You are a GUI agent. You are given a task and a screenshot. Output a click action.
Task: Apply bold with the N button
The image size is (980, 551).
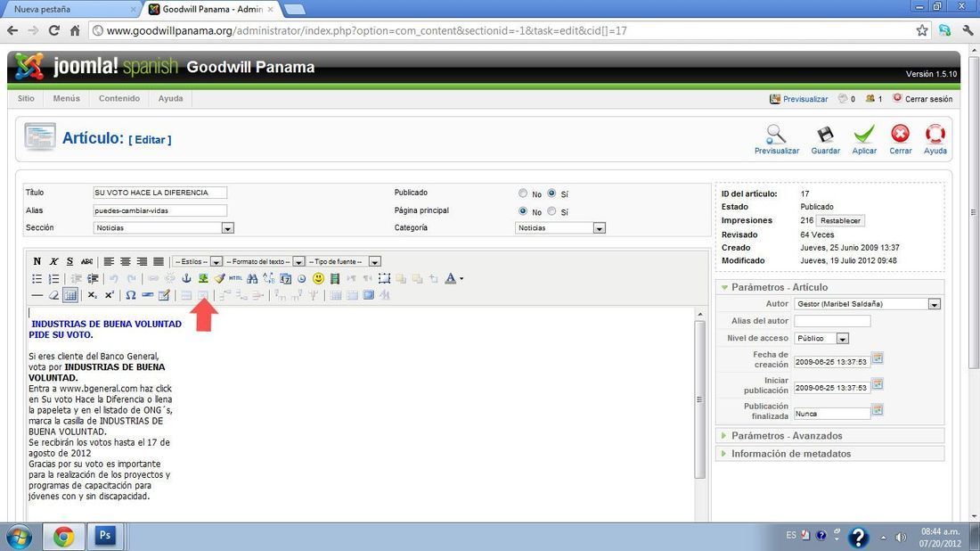37,261
